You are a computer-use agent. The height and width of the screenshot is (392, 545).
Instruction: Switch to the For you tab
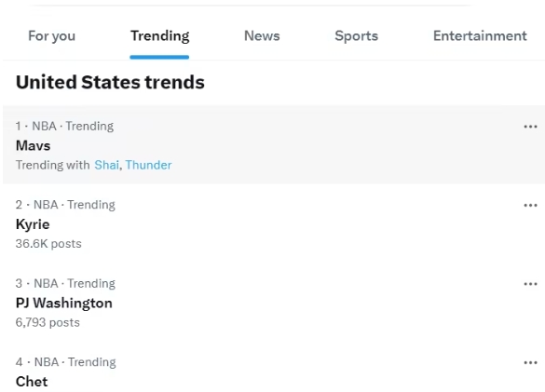pos(52,35)
